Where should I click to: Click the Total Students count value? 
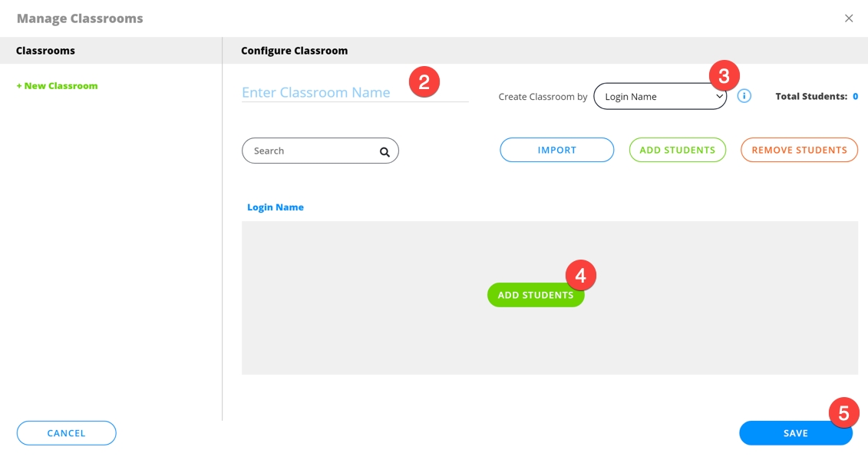pyautogui.click(x=855, y=97)
